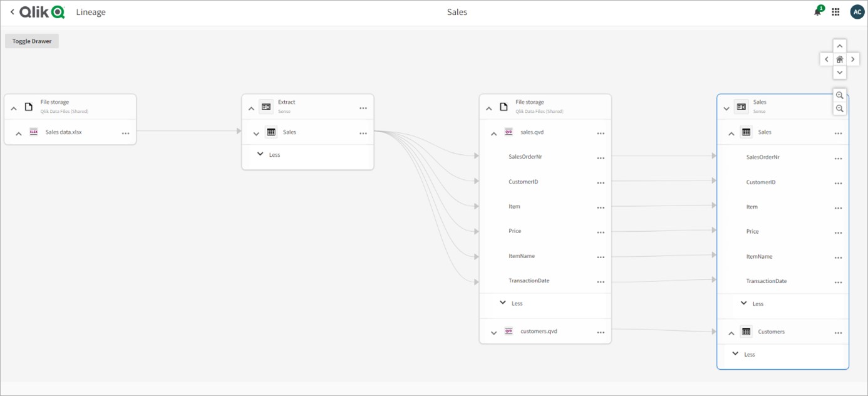Zoom in on the lineage graph
868x396 pixels.
(x=840, y=95)
